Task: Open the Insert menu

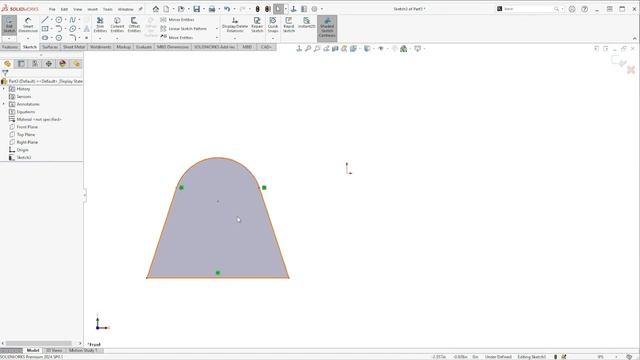Action: click(x=93, y=9)
